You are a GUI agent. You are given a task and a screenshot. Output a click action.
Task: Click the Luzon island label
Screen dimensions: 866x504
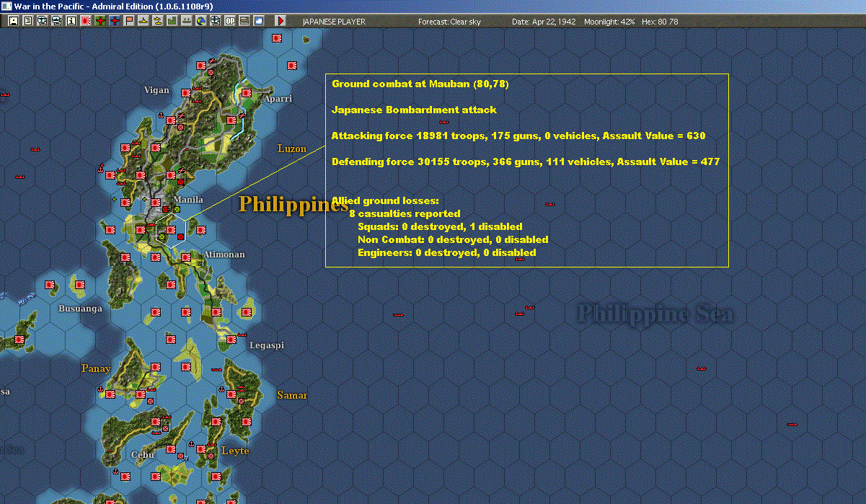pyautogui.click(x=292, y=149)
